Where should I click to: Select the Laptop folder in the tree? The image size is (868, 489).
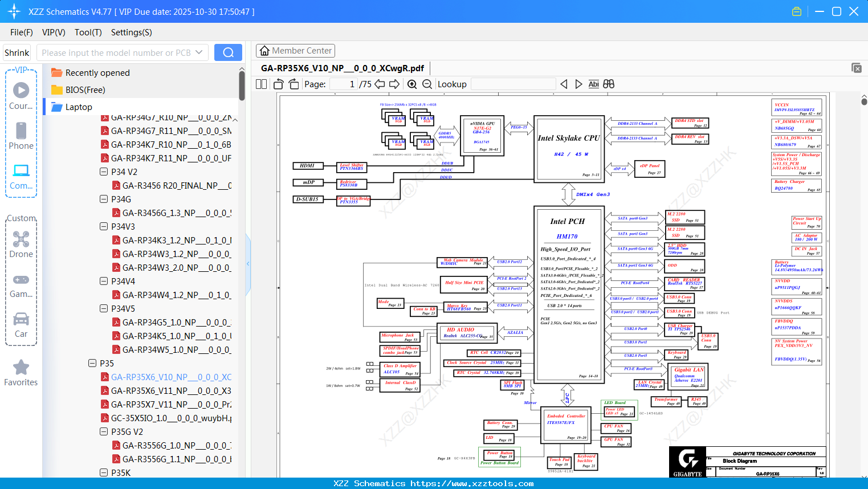[x=79, y=107]
